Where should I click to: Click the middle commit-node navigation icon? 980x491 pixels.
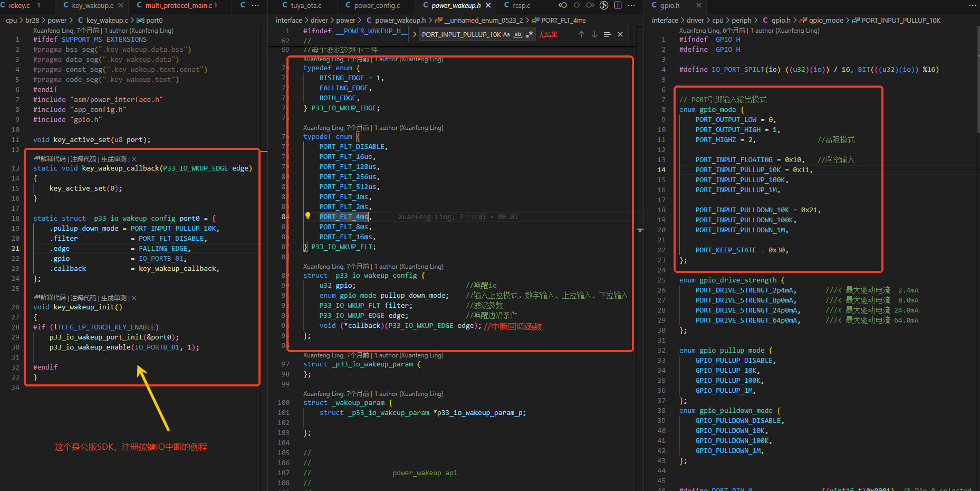577,5
